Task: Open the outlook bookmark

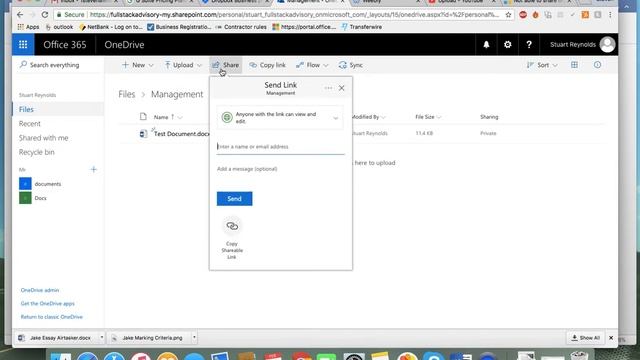Action: [59, 27]
